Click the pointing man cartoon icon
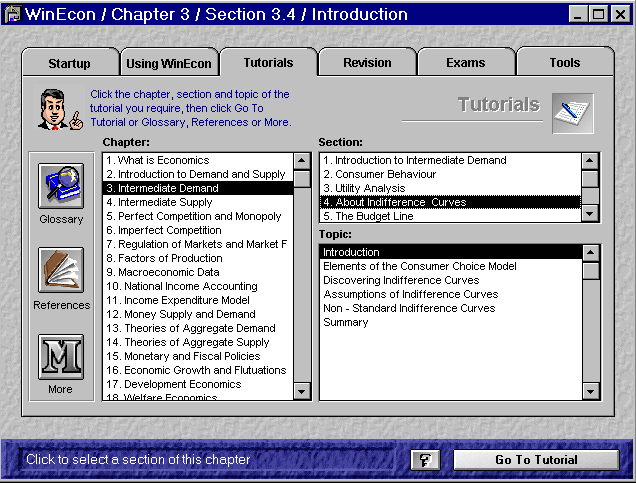Screen dimensions: 636x483 coord(60,109)
